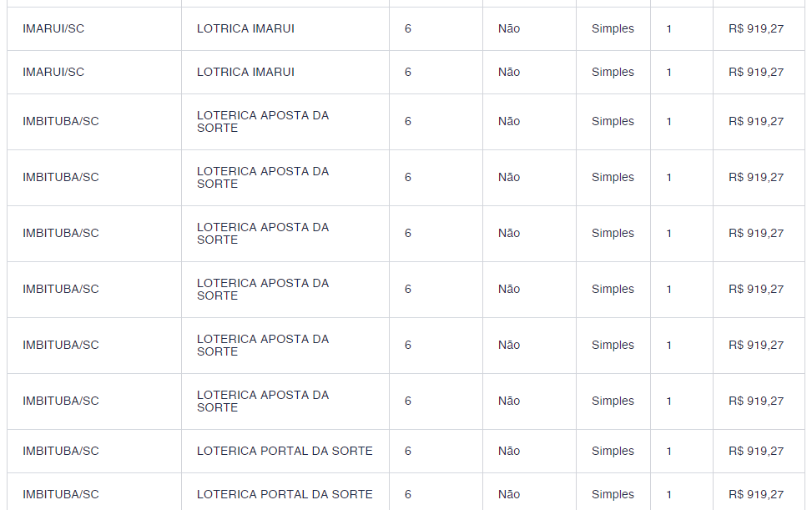Image resolution: width=812 pixels, height=510 pixels.
Task: Select Simples in last APOSTA DA SORTE row
Action: (613, 401)
